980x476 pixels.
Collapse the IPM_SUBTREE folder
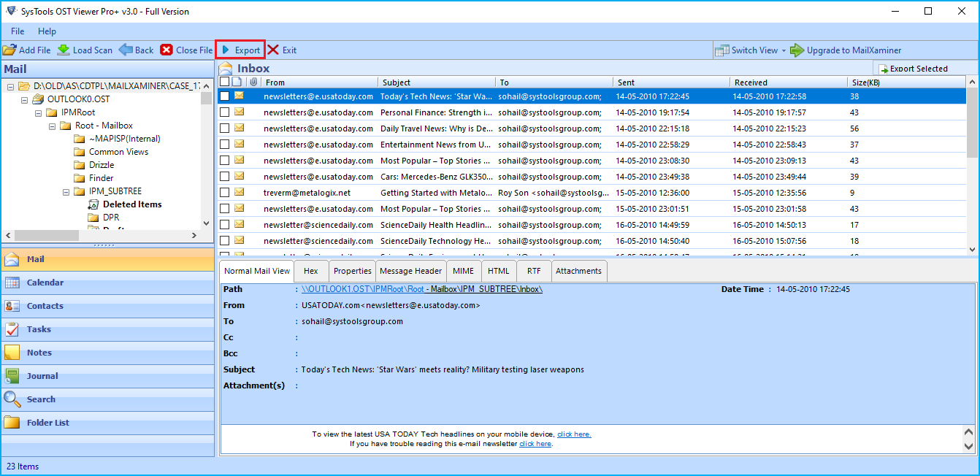[66, 191]
